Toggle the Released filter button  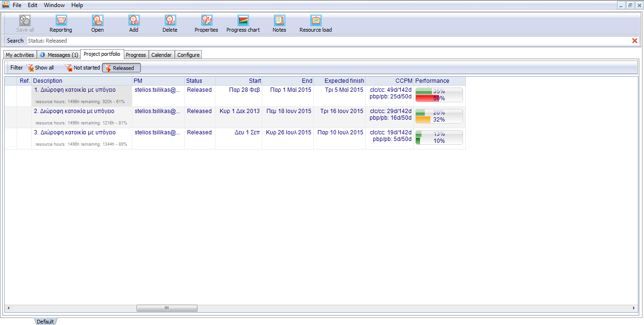coord(121,68)
